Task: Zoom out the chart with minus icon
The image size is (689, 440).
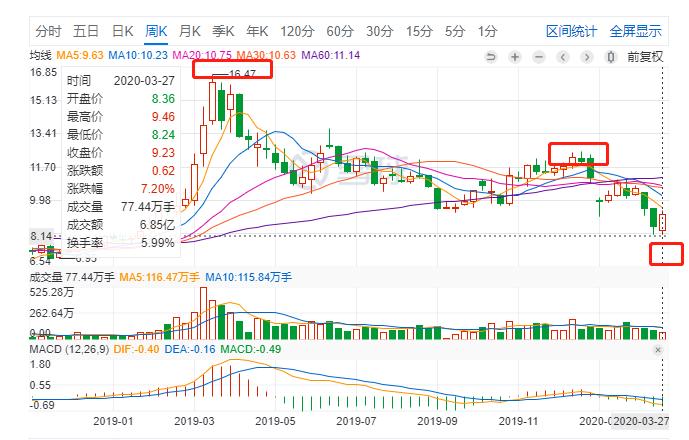Action: click(x=539, y=57)
